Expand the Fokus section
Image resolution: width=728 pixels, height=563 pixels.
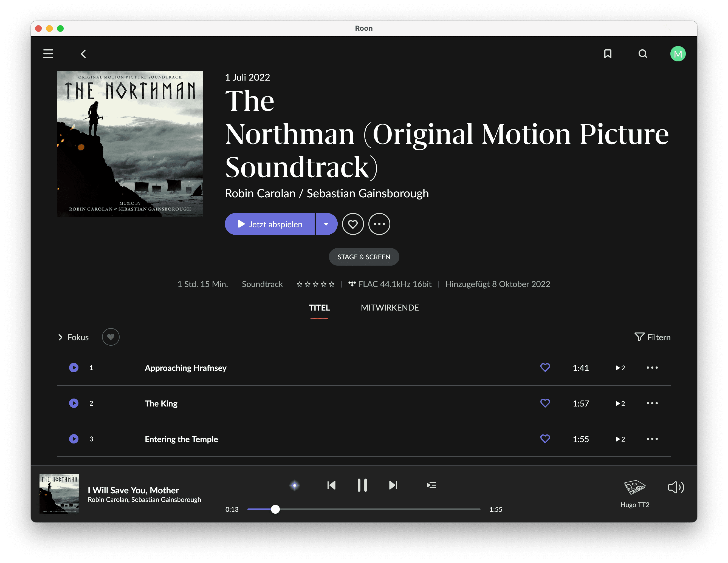[73, 337]
